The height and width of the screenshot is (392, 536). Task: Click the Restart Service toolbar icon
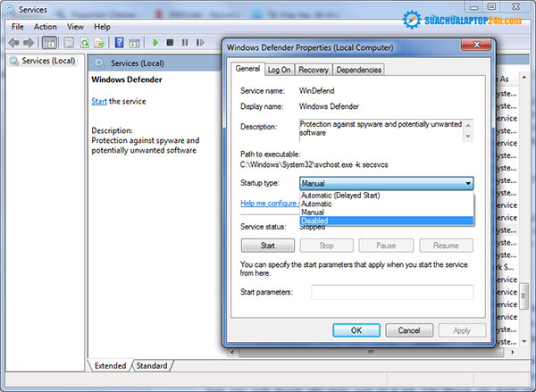(200, 43)
